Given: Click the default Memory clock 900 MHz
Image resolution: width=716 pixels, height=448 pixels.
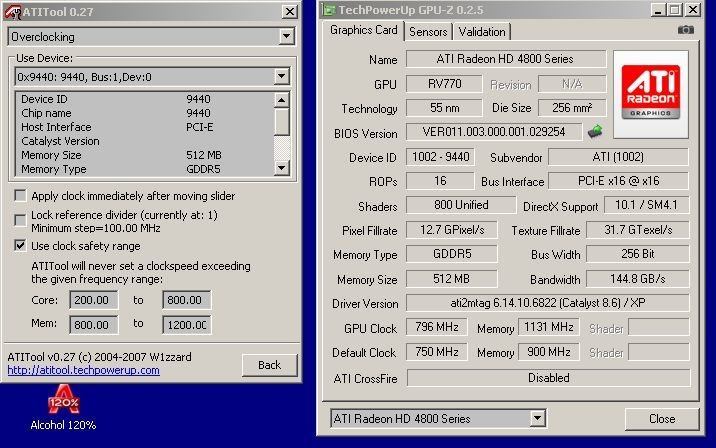Looking at the screenshot, I should click(x=548, y=352).
